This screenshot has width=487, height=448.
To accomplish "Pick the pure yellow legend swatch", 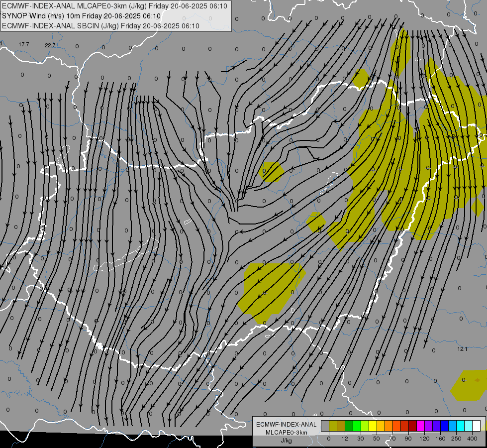I will click(373, 426).
